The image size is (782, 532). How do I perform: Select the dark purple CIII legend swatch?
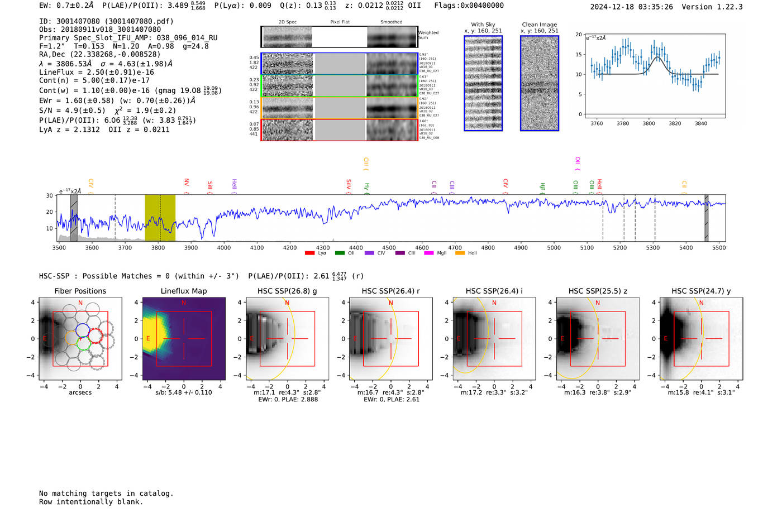(x=400, y=253)
